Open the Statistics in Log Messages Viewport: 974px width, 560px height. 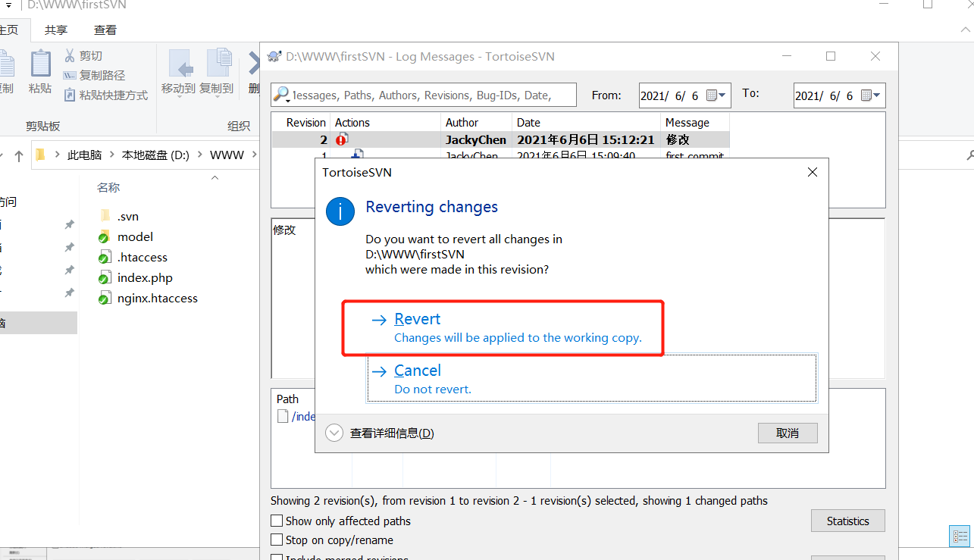847,521
